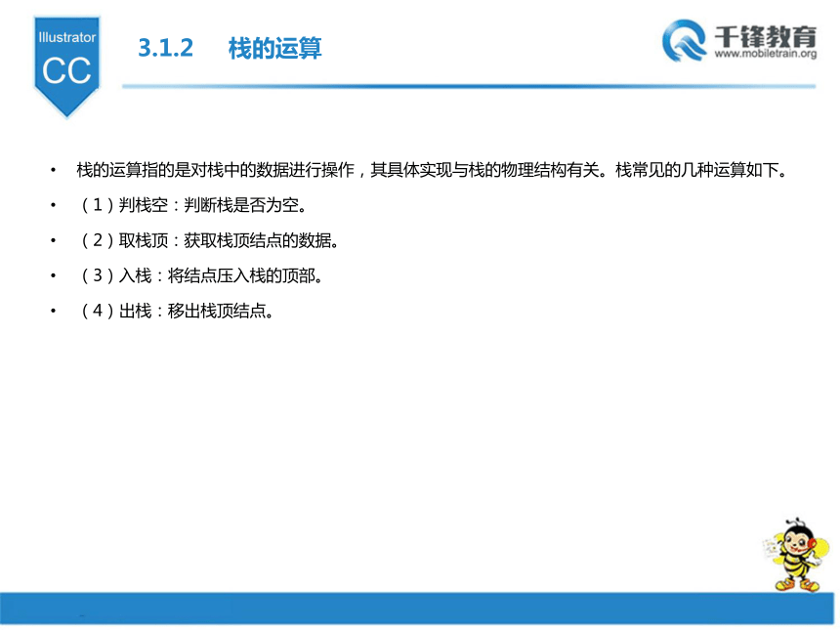The width and height of the screenshot is (840, 630).
Task: Select the title text 栈的运算
Action: click(274, 48)
